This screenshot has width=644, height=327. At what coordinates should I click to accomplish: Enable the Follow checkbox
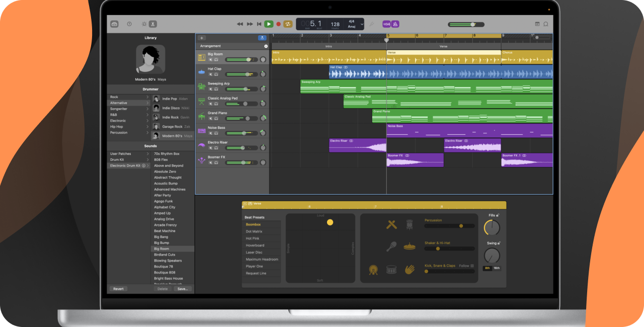[472, 266]
